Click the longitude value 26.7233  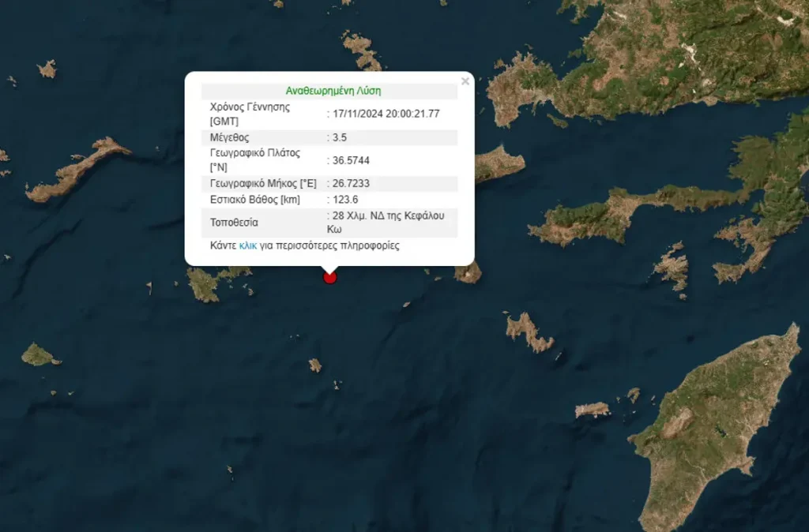coord(351,183)
